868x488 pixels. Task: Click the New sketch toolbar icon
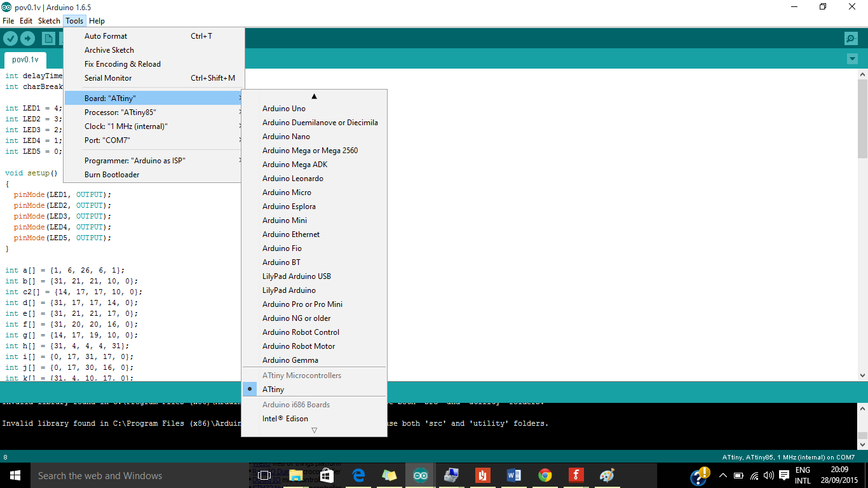click(48, 38)
